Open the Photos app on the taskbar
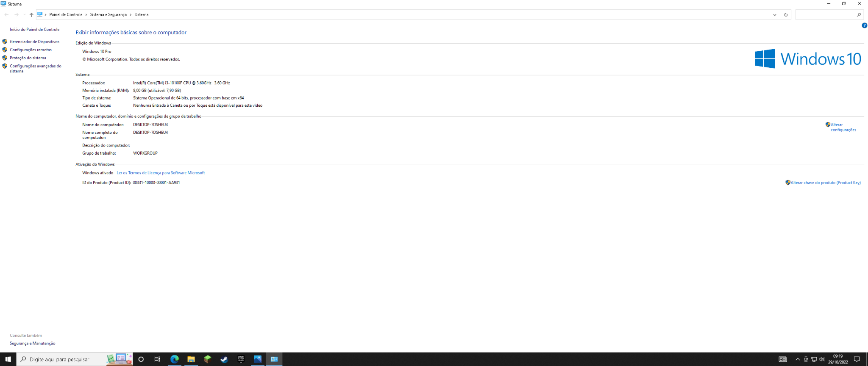 [x=257, y=359]
